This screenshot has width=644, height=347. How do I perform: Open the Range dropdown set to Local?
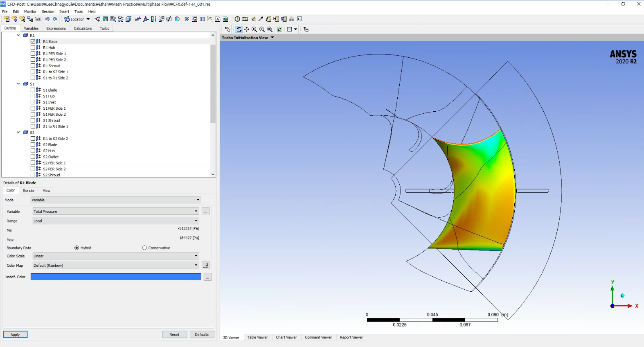[116, 221]
